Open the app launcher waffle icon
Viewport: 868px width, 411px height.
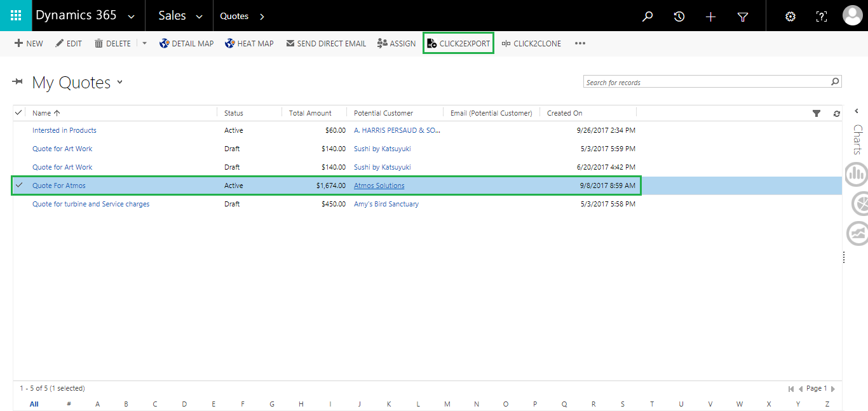16,15
